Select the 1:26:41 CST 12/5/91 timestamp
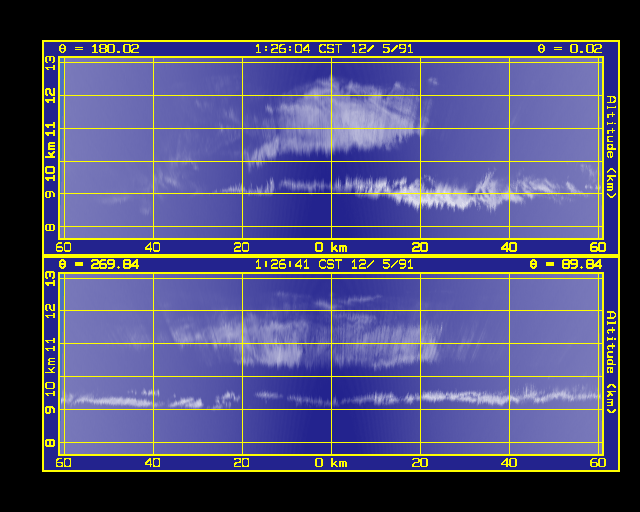The image size is (640, 512). [x=334, y=265]
